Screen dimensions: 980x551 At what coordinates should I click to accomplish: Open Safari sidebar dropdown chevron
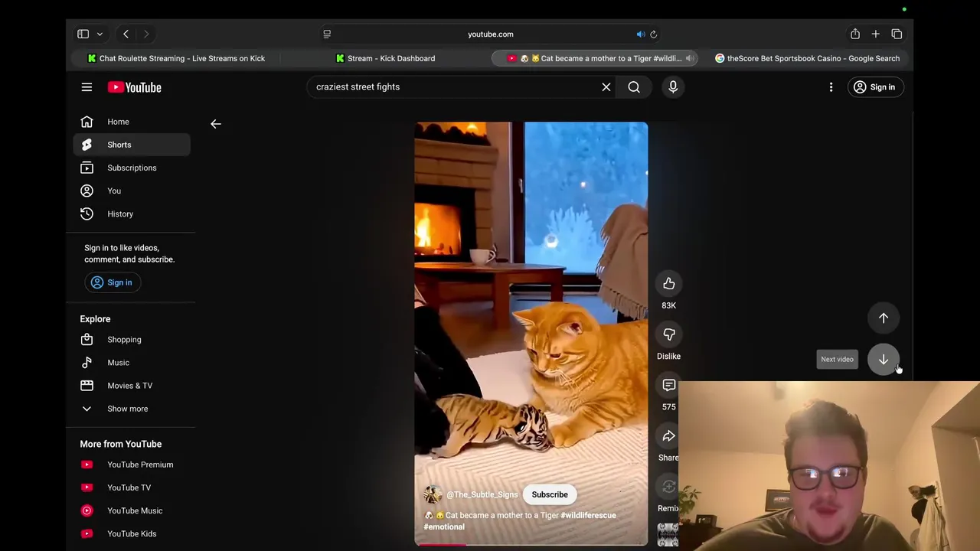[100, 34]
